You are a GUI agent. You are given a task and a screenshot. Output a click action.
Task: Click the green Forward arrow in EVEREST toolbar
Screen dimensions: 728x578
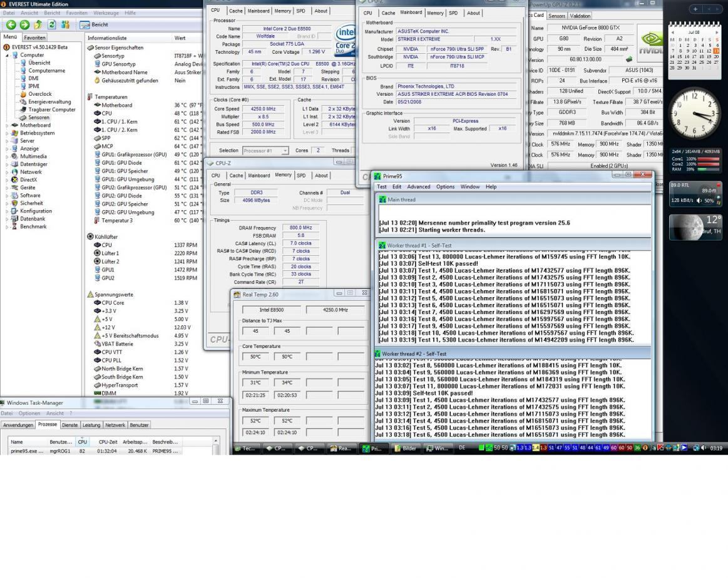24,24
